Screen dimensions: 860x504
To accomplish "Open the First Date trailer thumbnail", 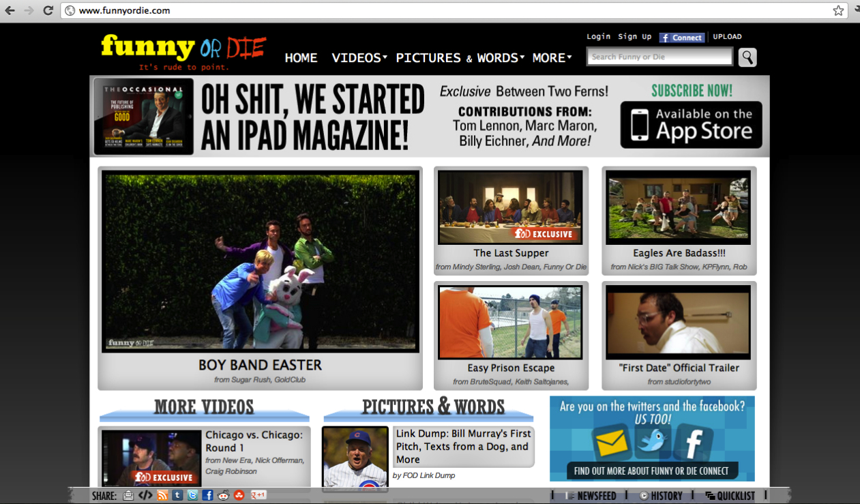I will pyautogui.click(x=679, y=322).
